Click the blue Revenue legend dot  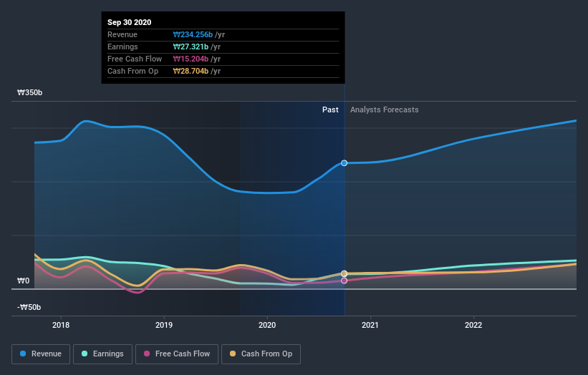(x=23, y=354)
